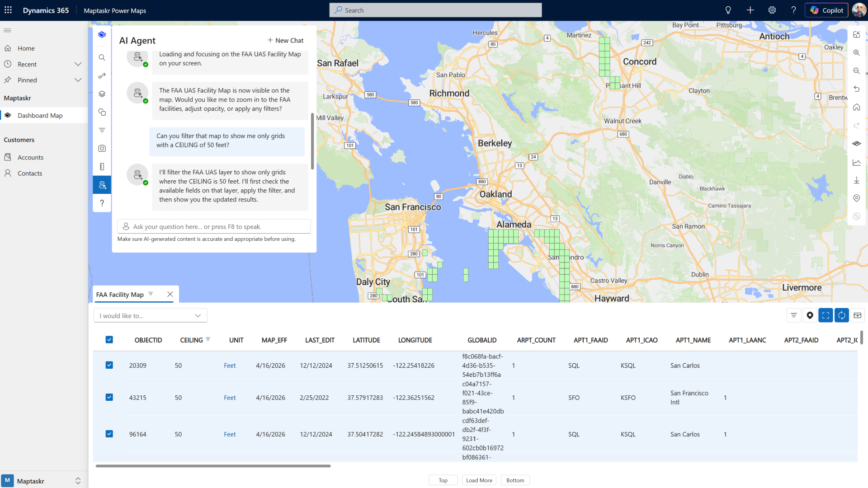Uncheck the row with OBJECTID 20309
This screenshot has height=488, width=868.
(x=109, y=365)
